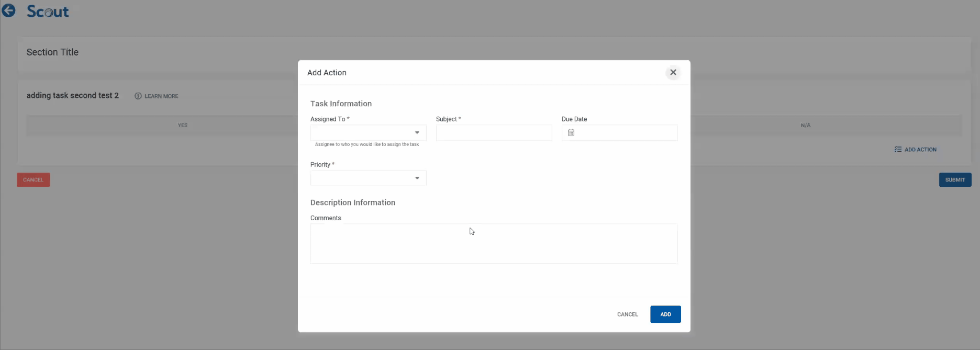Click the info icon next to Learn More
The height and width of the screenshot is (350, 980).
[138, 96]
